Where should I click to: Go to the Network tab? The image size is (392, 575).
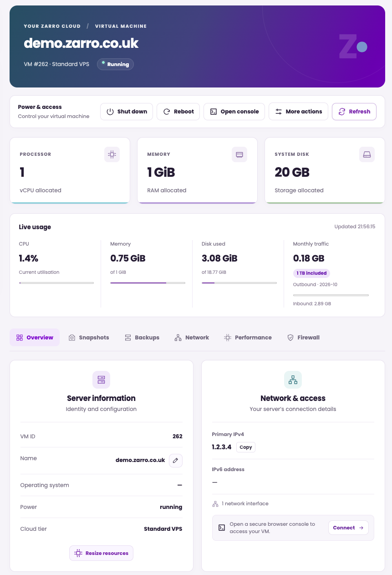[x=192, y=338]
